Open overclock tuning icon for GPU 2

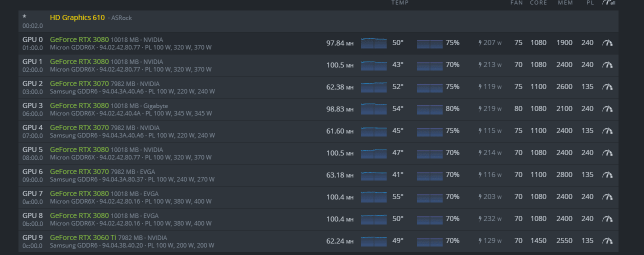pos(607,87)
